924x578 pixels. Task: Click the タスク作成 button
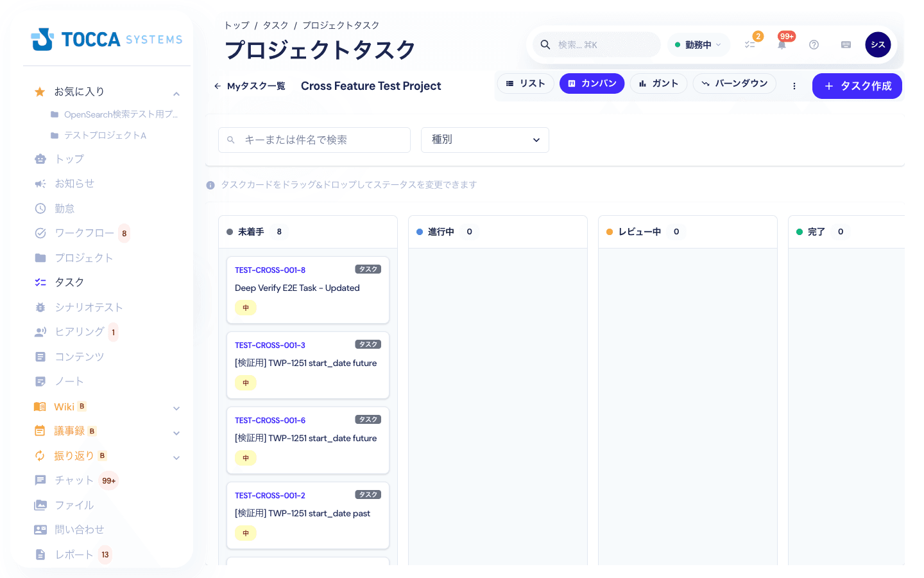coord(857,86)
